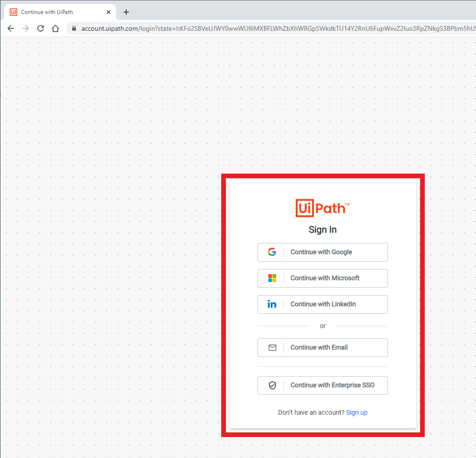Click the envelope email icon
The height and width of the screenshot is (458, 476).
(272, 348)
